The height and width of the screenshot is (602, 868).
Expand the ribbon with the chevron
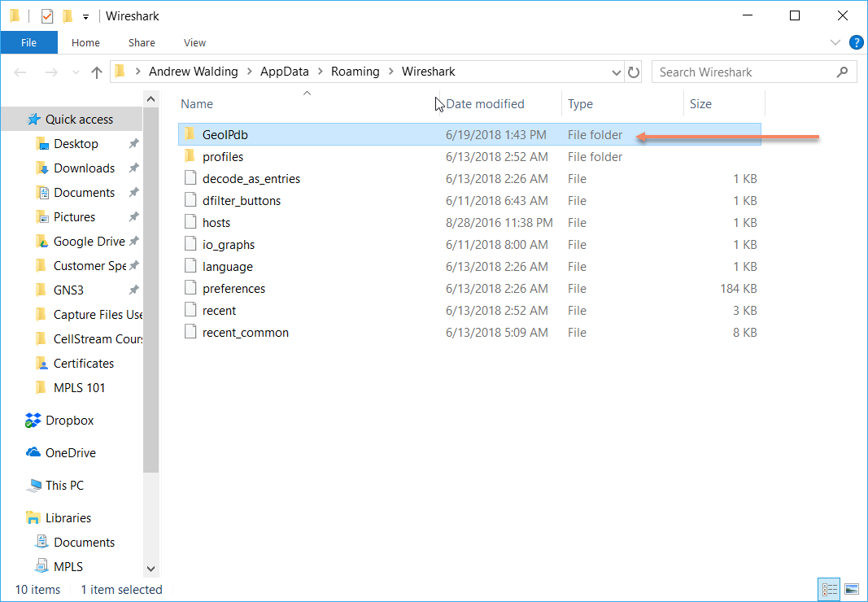pyautogui.click(x=835, y=42)
